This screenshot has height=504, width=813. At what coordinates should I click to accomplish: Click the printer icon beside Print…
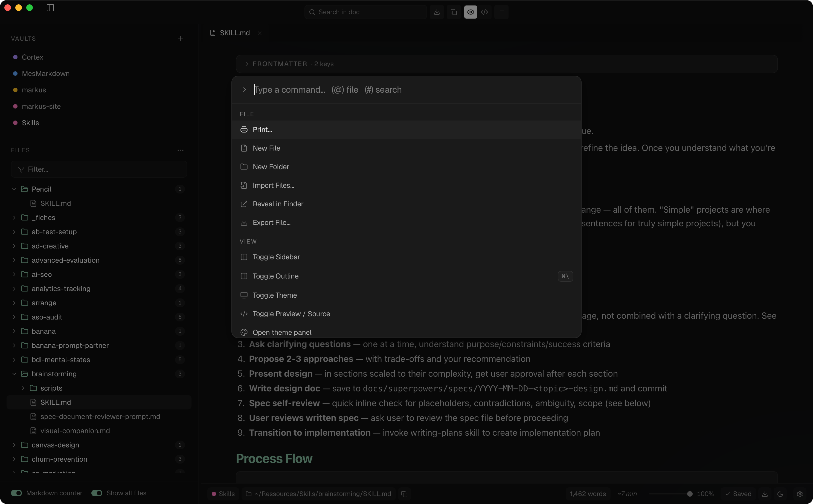tap(244, 130)
